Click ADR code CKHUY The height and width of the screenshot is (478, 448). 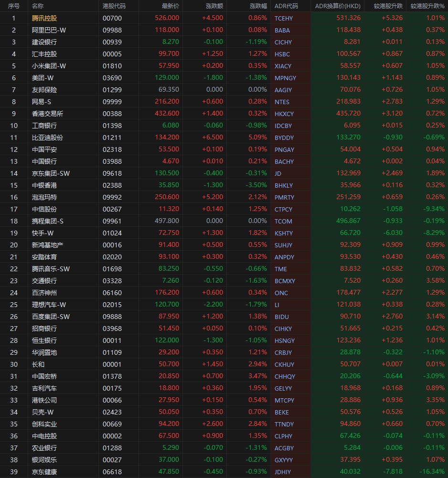[284, 365]
